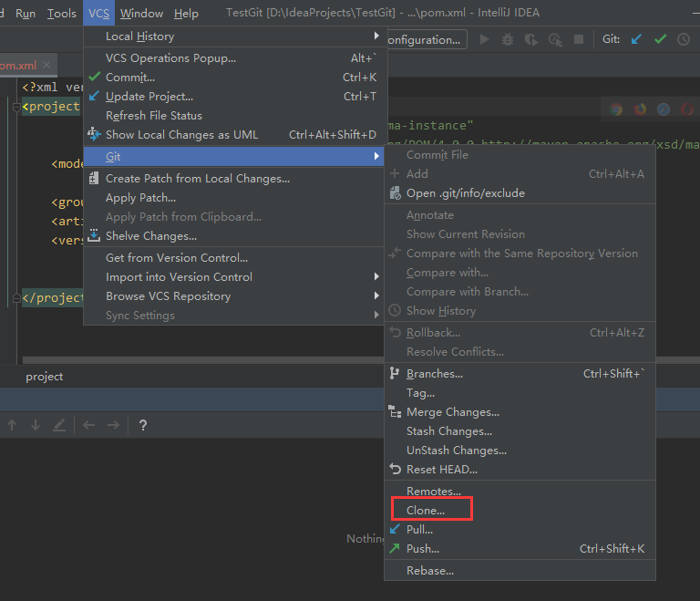This screenshot has height=601, width=700.
Task: Select Remotes... in Git submenu
Action: (520, 491)
